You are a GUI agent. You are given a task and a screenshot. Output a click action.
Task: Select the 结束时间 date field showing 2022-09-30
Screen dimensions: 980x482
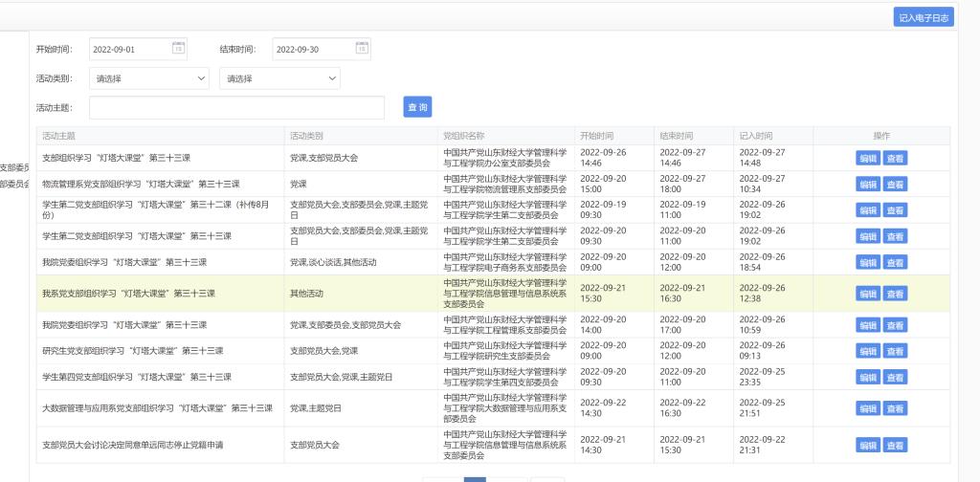[312, 49]
